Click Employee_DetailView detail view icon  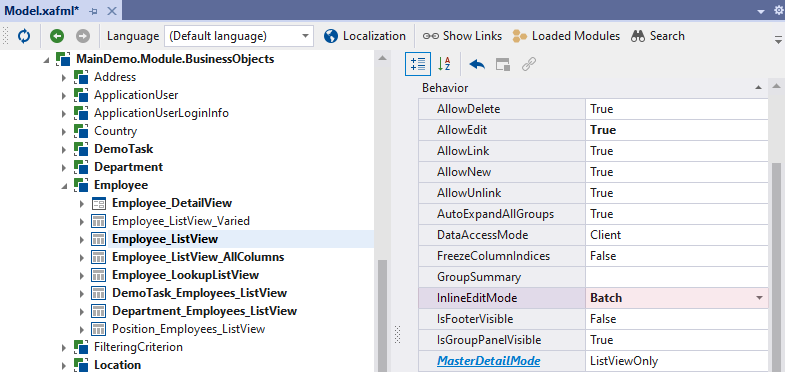99,203
